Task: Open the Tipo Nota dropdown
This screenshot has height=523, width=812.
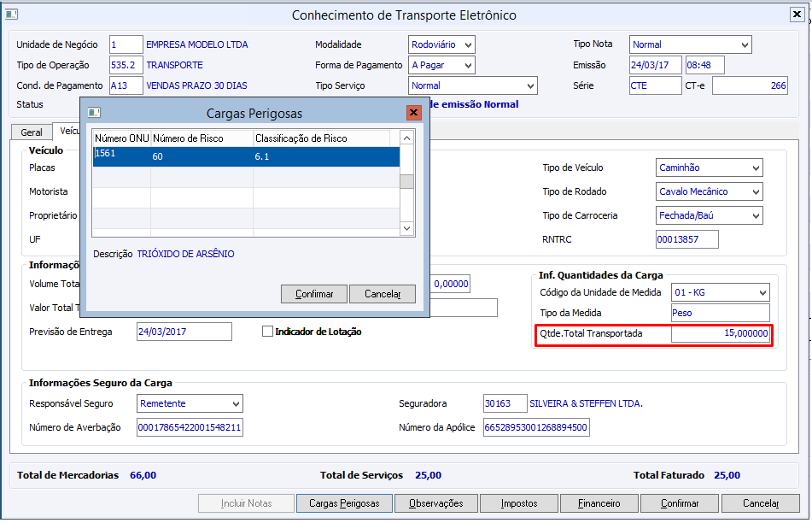Action: 745,44
